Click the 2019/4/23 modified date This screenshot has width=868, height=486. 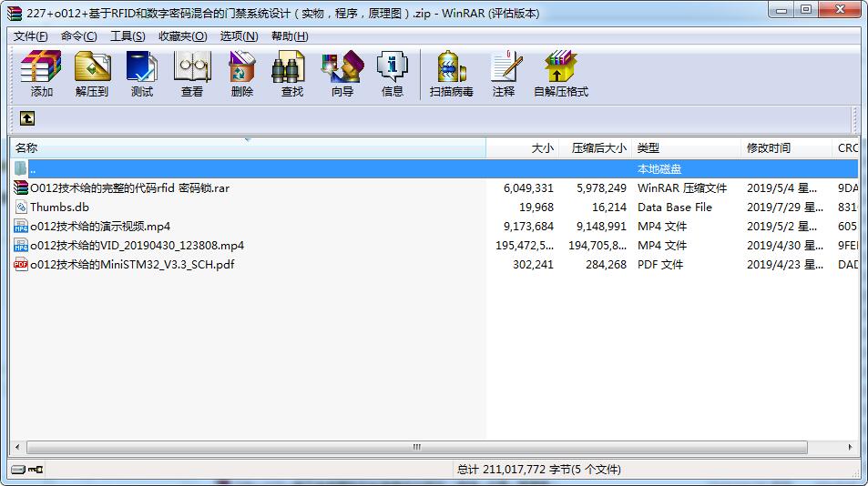(785, 264)
